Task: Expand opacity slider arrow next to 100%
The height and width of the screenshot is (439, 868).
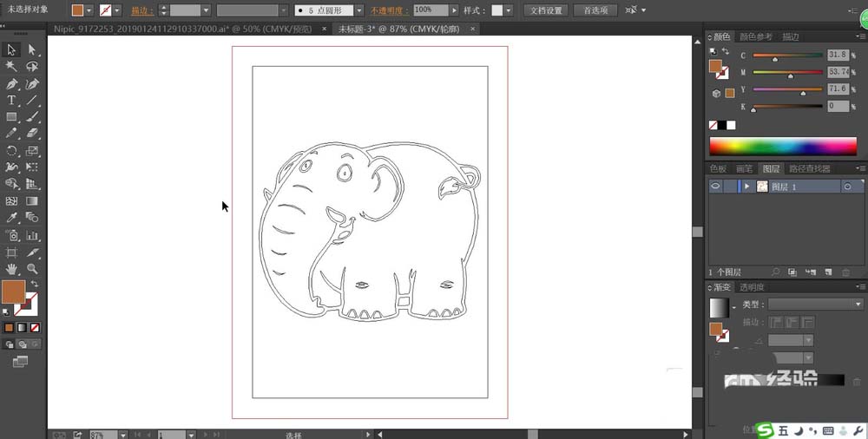Action: tap(454, 10)
